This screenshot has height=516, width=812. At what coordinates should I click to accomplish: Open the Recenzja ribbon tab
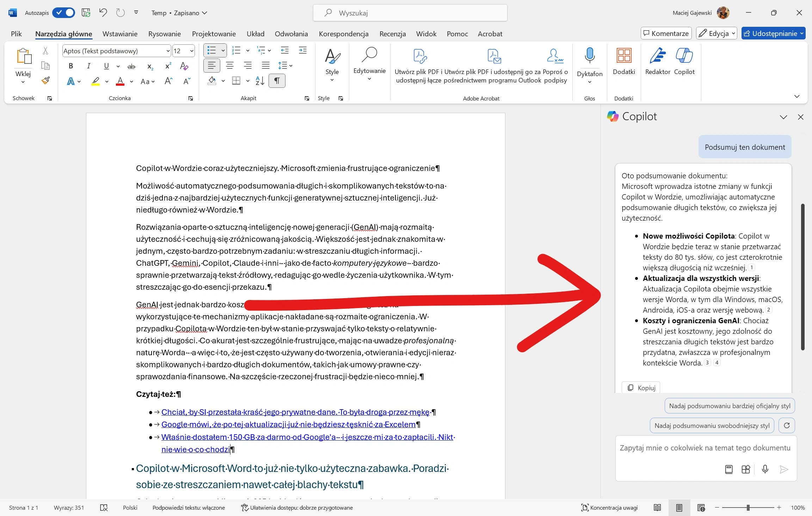point(393,34)
